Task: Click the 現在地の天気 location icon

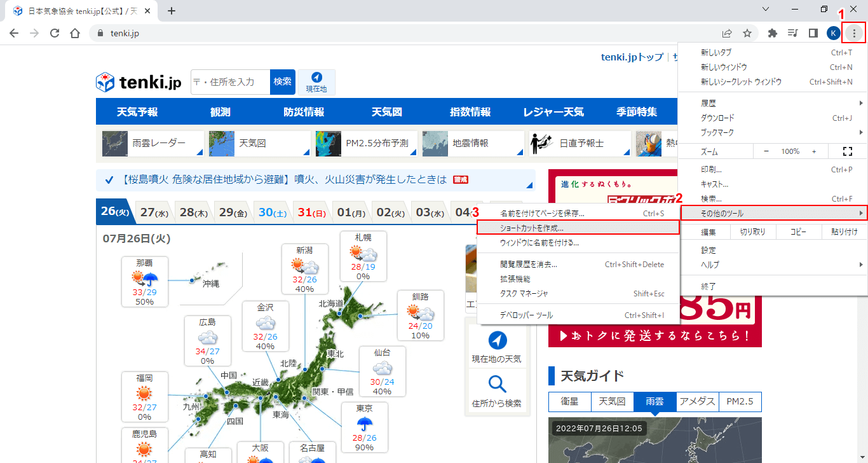Action: (498, 341)
